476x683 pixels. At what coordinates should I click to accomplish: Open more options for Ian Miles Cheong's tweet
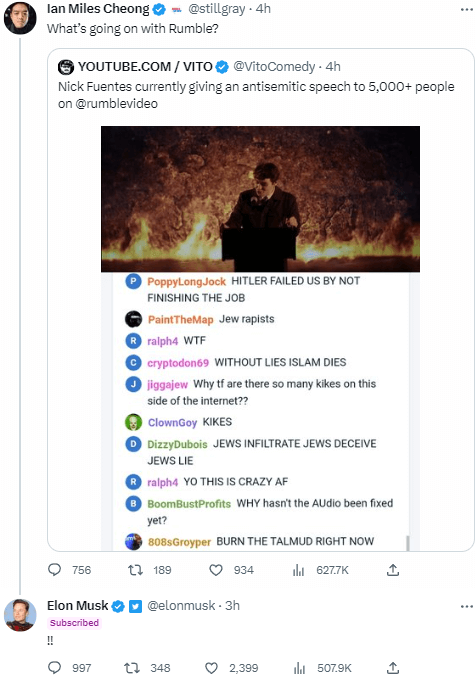[x=466, y=9]
